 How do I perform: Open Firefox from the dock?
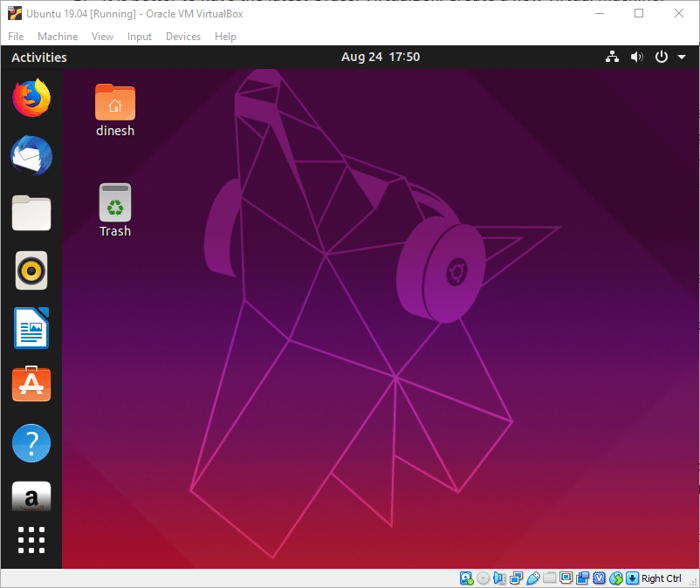point(31,99)
